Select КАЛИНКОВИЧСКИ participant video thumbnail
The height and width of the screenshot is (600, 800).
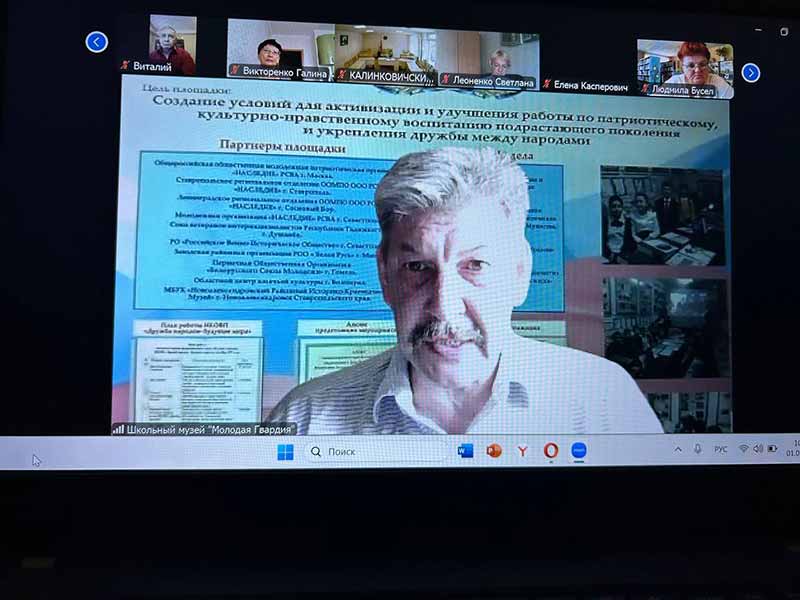(386, 54)
